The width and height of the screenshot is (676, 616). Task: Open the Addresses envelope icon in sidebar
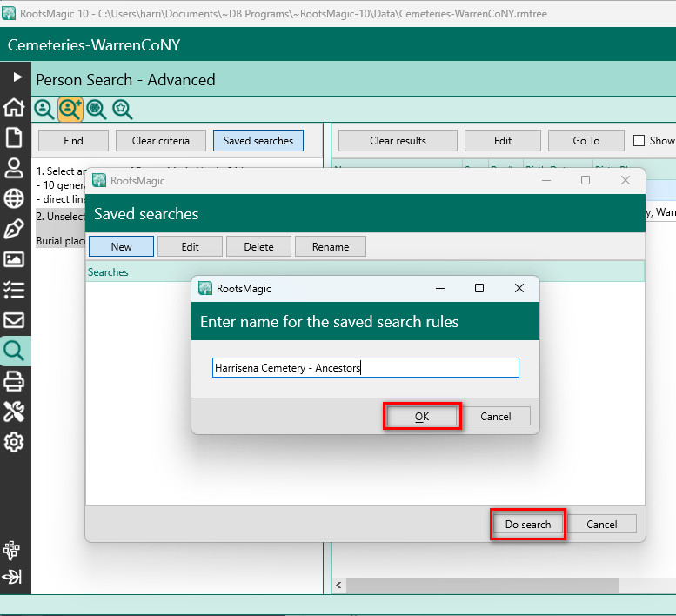point(14,320)
